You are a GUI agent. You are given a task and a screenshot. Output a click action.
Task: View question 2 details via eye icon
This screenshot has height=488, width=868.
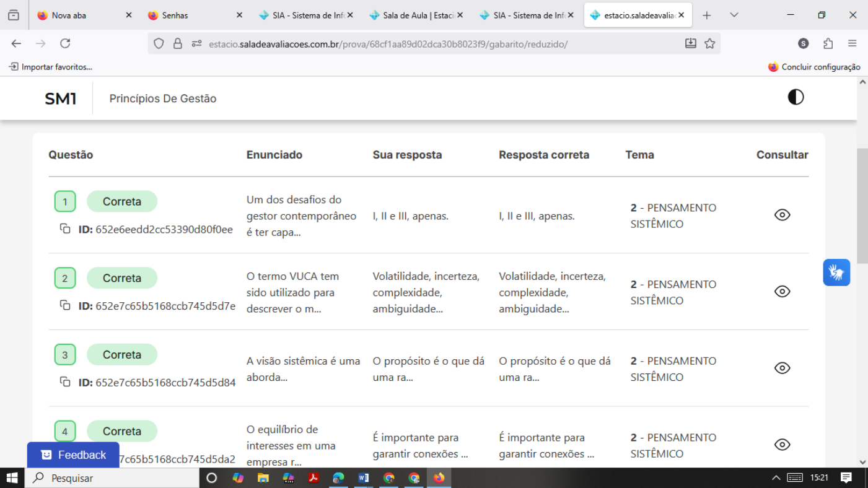click(782, 292)
